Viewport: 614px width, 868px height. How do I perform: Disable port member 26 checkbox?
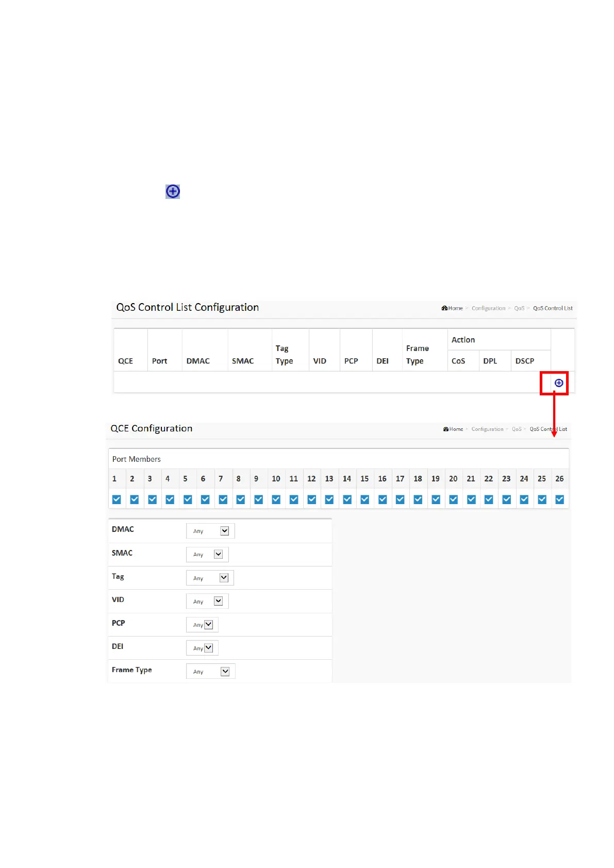(x=559, y=499)
